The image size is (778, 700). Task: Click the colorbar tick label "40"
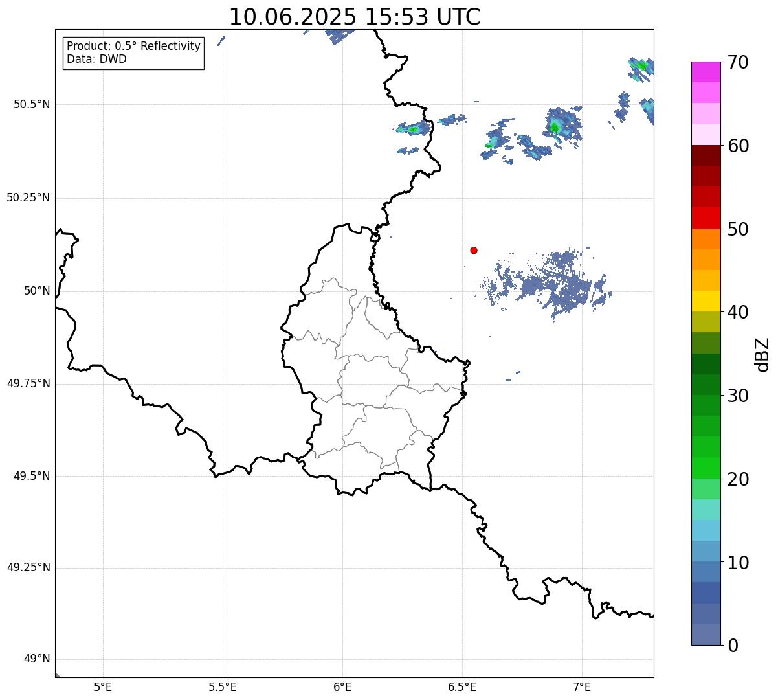point(738,312)
